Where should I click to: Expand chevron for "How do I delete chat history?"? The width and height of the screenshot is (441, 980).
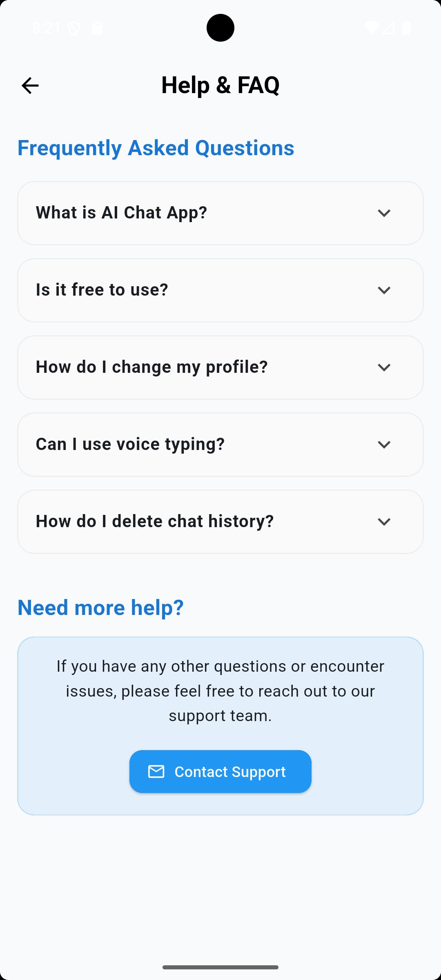click(x=384, y=522)
